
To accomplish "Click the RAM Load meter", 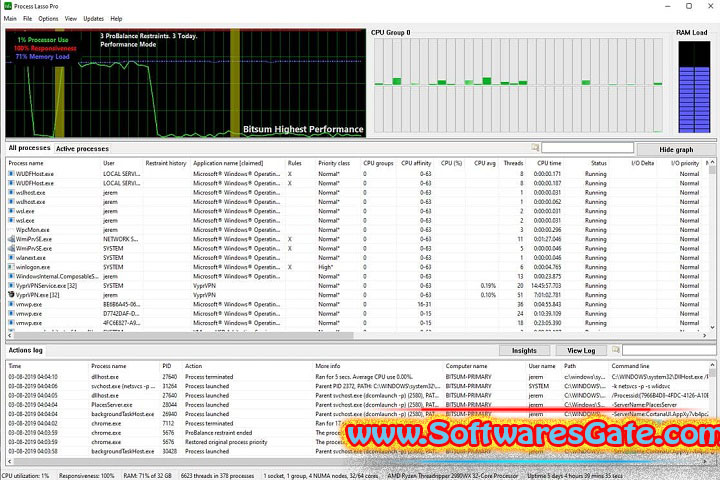I will [694, 87].
